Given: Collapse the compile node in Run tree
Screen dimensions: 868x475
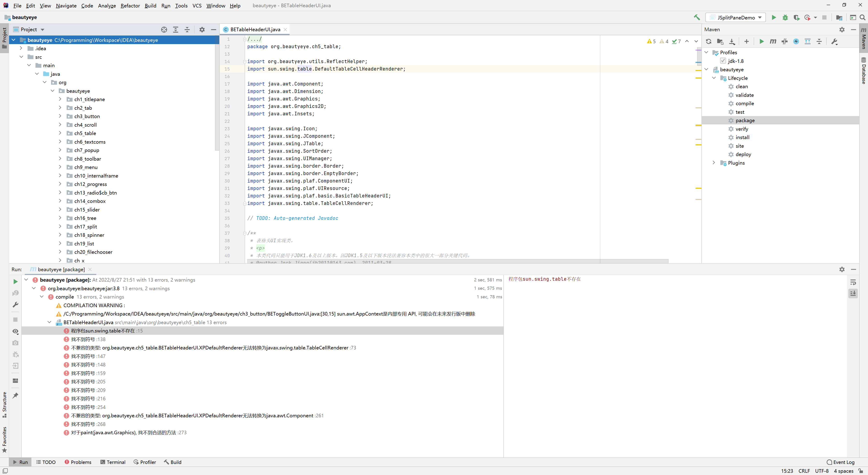Looking at the screenshot, I should click(x=41, y=297).
